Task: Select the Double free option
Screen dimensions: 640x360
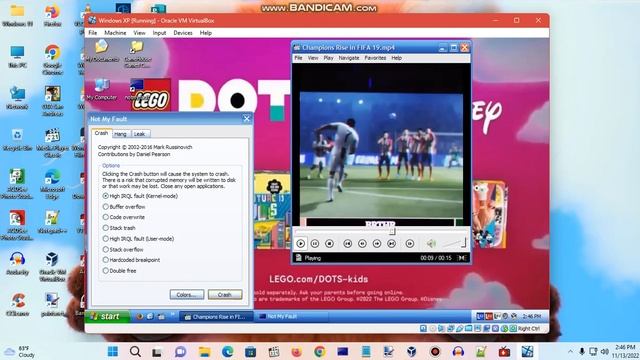Action: point(120,271)
